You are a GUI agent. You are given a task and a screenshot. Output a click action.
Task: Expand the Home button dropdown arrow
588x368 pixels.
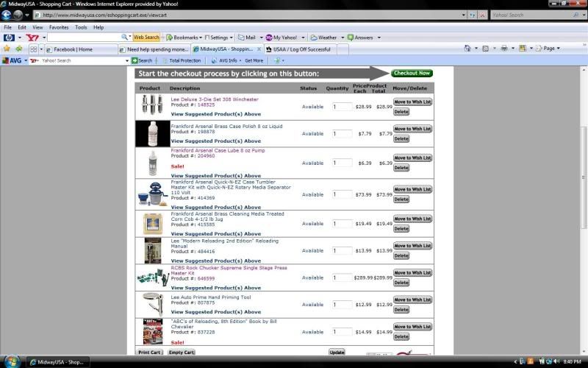click(x=476, y=49)
